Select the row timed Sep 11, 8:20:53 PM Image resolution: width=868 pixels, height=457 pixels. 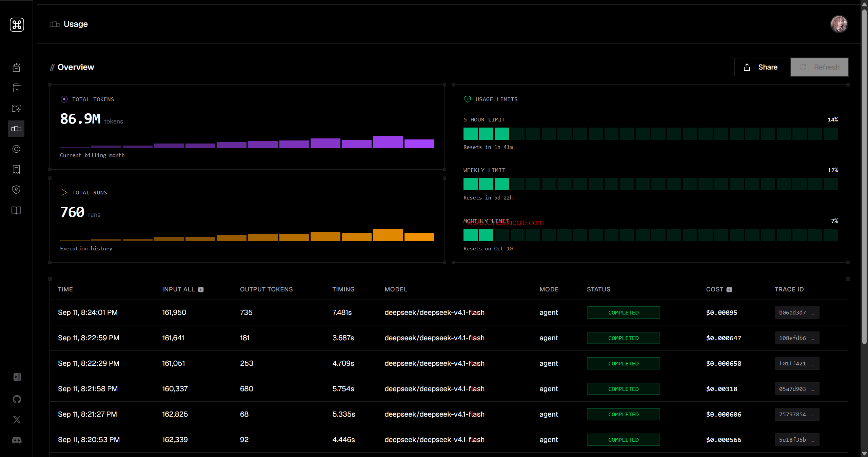[449, 440]
